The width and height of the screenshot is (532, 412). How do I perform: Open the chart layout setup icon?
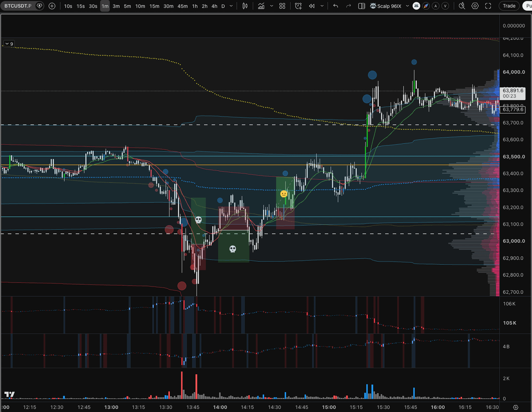(x=362, y=6)
